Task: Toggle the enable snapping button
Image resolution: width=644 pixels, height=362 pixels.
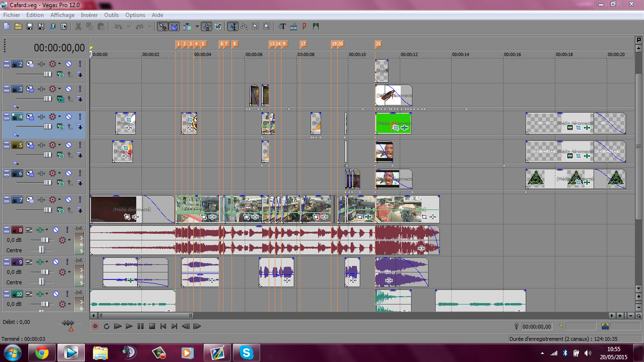Action: point(162,26)
